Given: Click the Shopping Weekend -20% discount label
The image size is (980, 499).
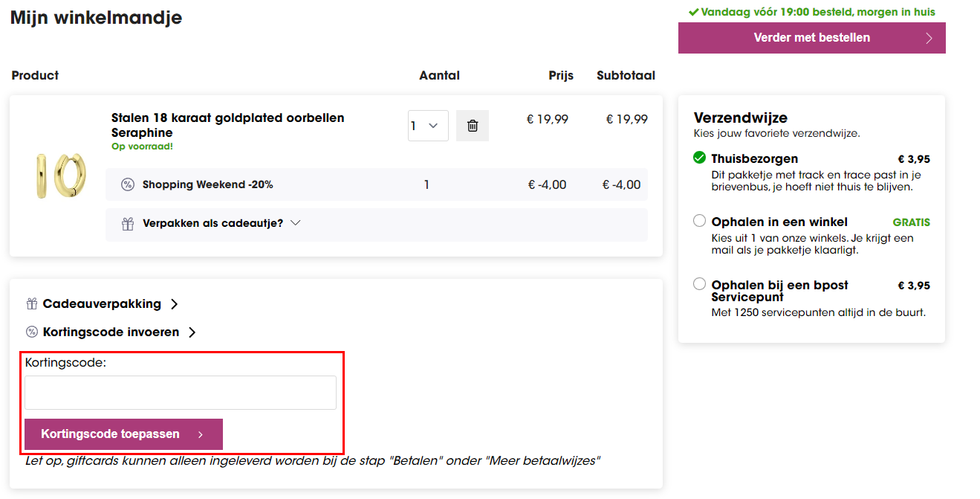Looking at the screenshot, I should click(x=207, y=184).
